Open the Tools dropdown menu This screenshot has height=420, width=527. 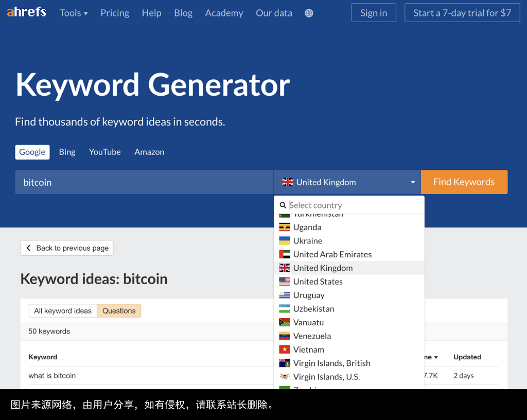click(x=74, y=13)
